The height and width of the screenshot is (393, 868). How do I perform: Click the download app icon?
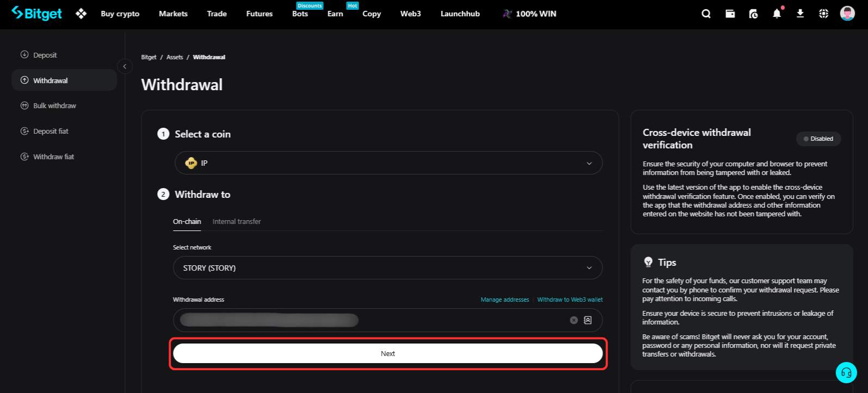(x=800, y=14)
